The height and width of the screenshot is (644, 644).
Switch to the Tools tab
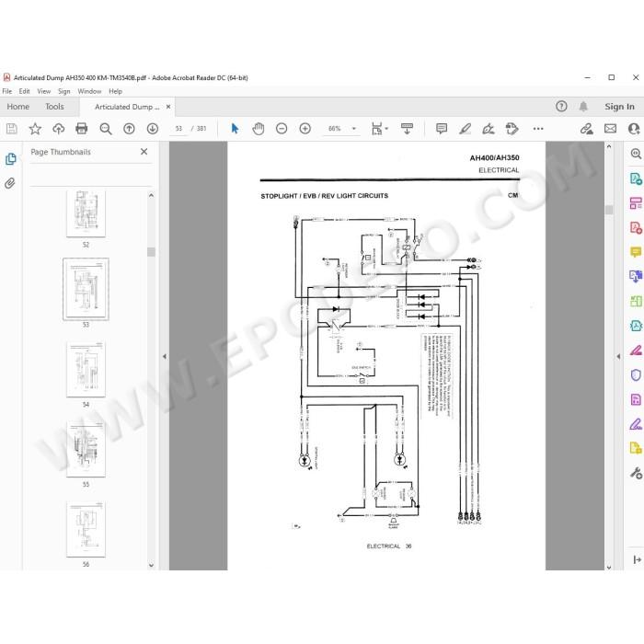[x=54, y=107]
